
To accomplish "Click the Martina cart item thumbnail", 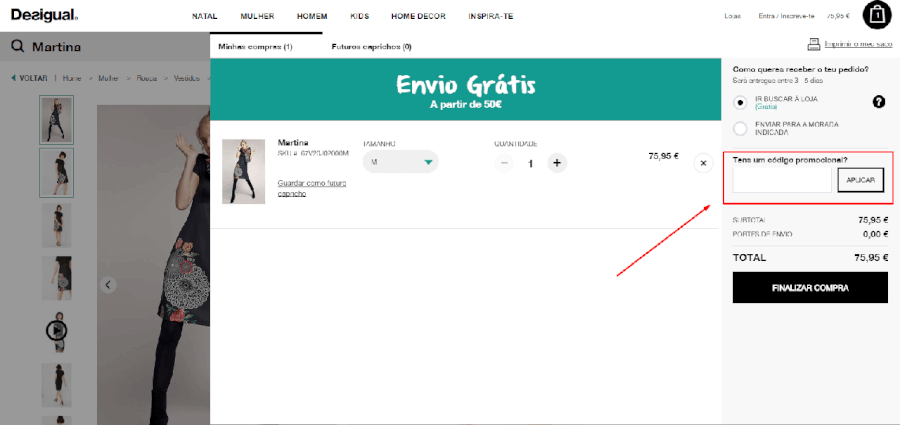I will (243, 171).
